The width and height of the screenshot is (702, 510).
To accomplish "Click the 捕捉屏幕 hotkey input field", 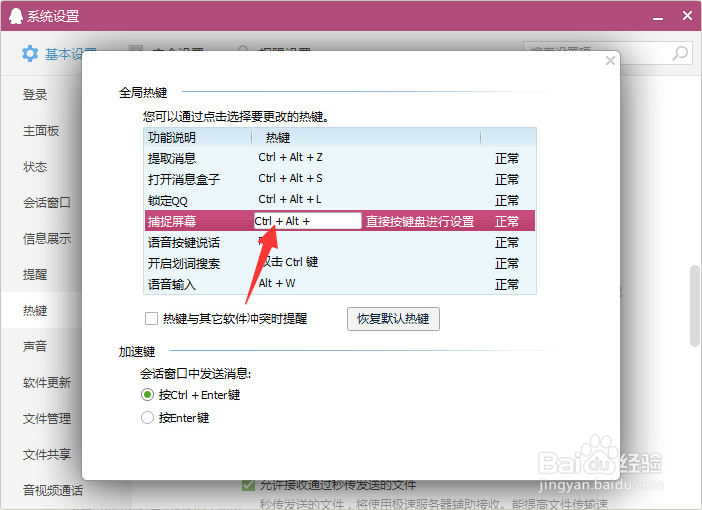I will pos(308,221).
